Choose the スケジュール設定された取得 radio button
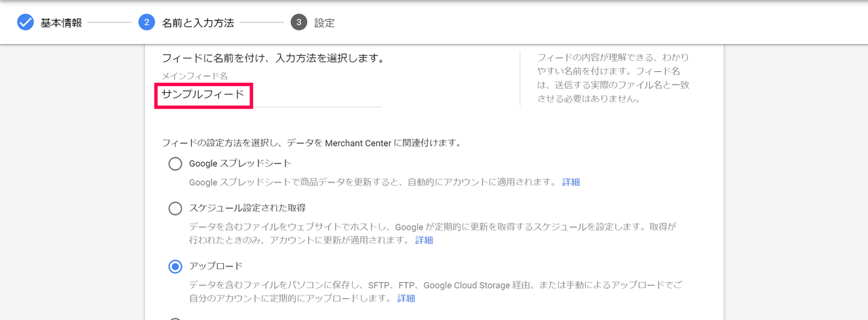The image size is (868, 320). [x=175, y=208]
